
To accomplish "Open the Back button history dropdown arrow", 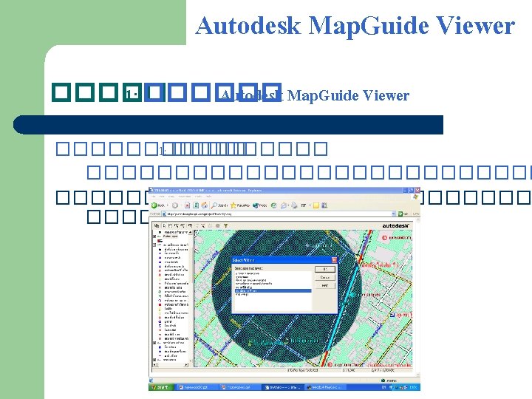I will [168, 205].
